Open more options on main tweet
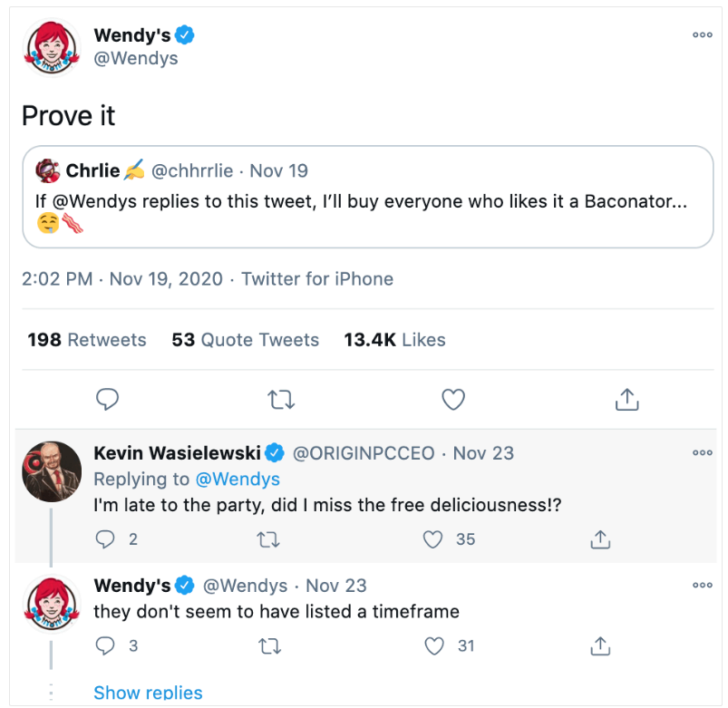This screenshot has height=708, width=728. (x=702, y=34)
